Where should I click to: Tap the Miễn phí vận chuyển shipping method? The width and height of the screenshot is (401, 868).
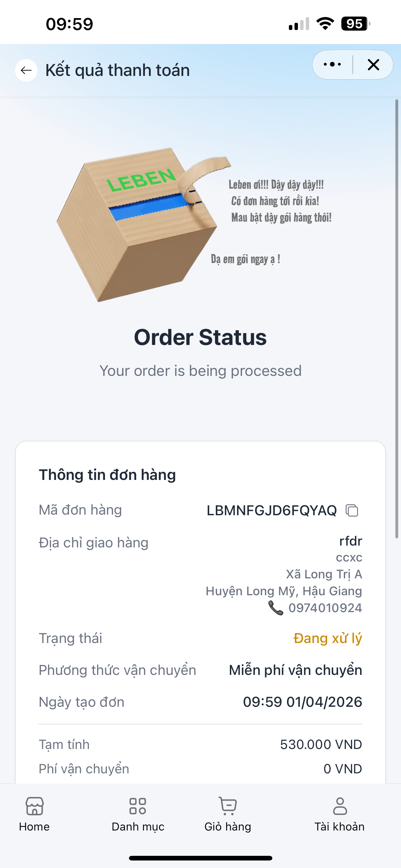point(295,670)
